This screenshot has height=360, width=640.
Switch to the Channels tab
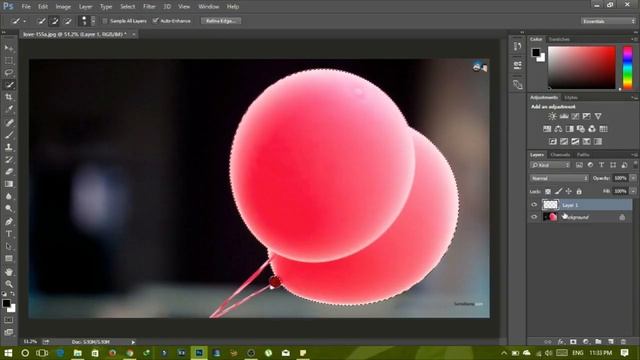[560, 155]
